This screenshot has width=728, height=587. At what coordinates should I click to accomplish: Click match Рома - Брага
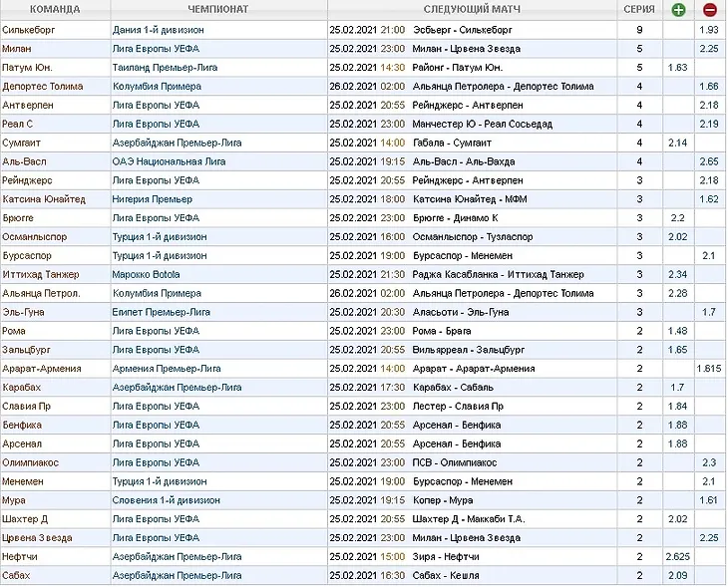click(442, 331)
